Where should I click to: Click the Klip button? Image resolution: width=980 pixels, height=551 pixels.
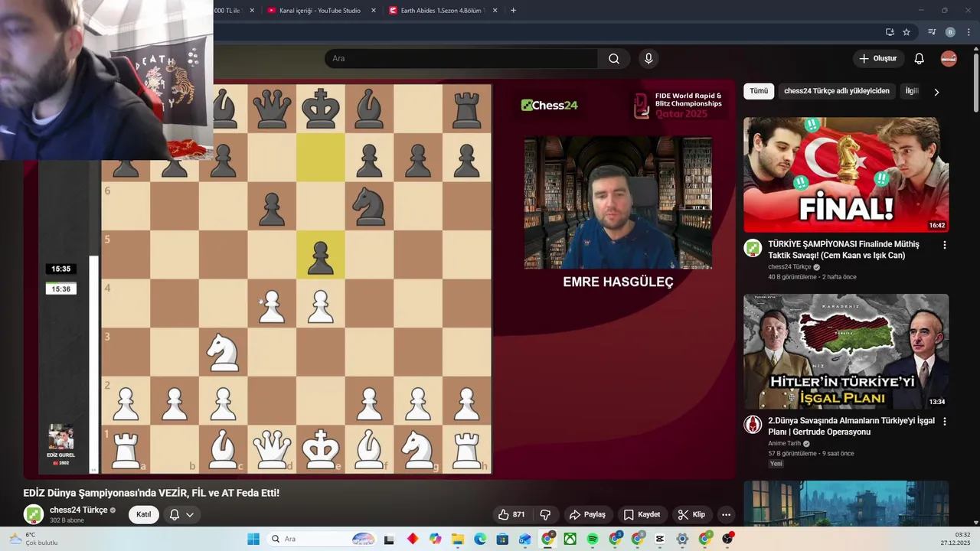(690, 514)
